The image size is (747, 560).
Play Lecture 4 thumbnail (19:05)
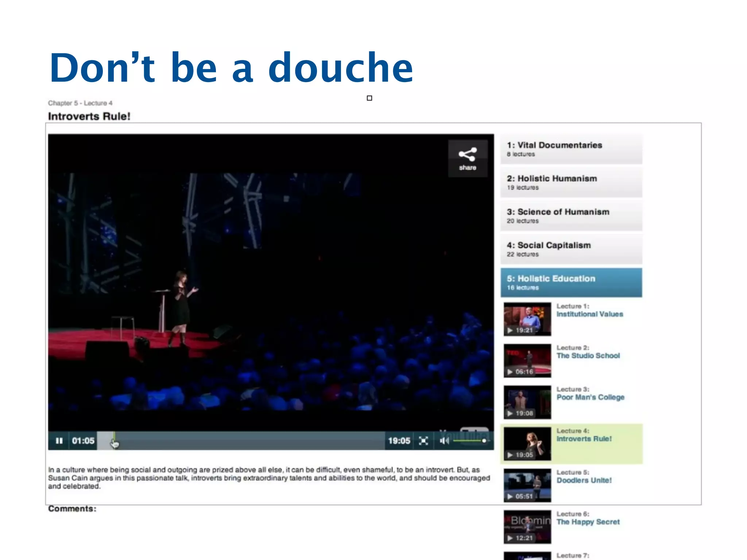[527, 444]
